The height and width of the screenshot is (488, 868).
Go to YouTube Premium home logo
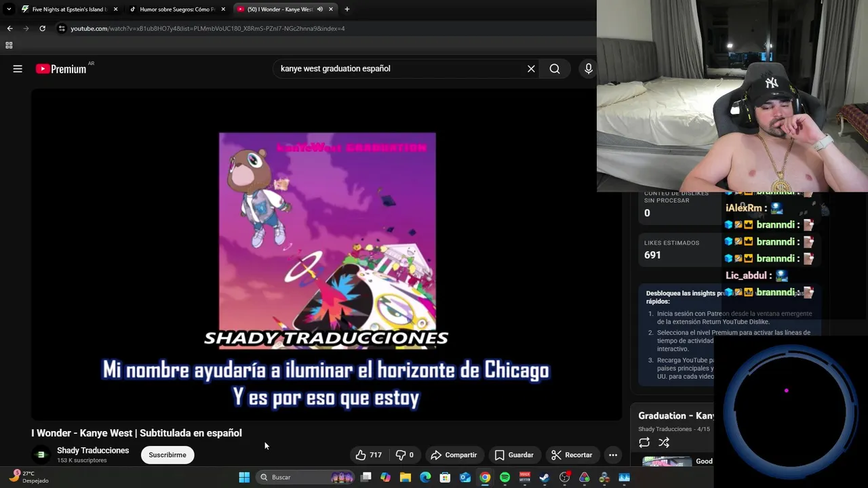[61, 68]
